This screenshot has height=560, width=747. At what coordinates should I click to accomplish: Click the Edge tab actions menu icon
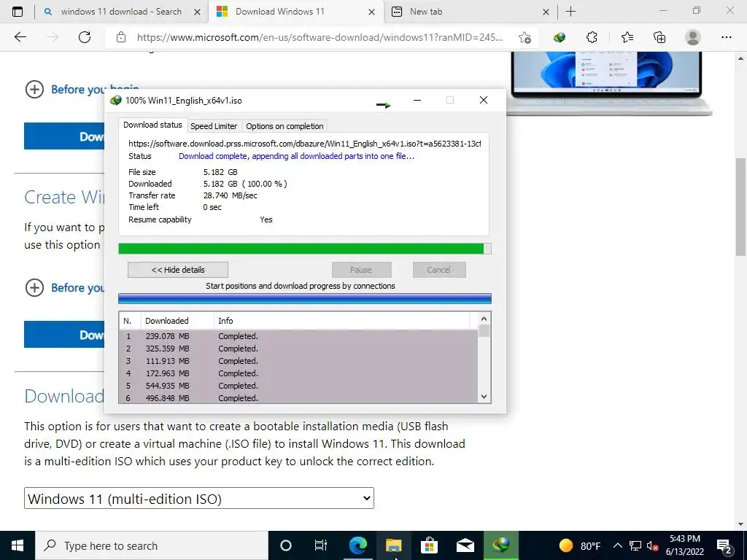click(x=18, y=12)
